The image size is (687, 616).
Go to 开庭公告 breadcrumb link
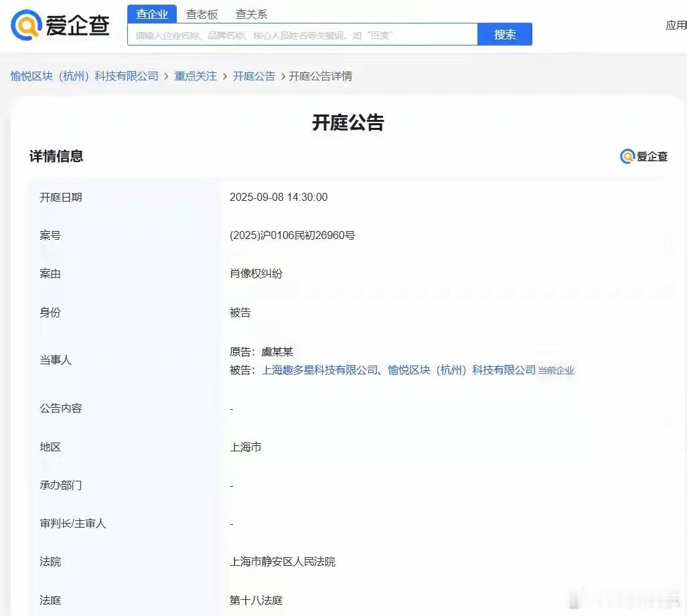pos(254,76)
